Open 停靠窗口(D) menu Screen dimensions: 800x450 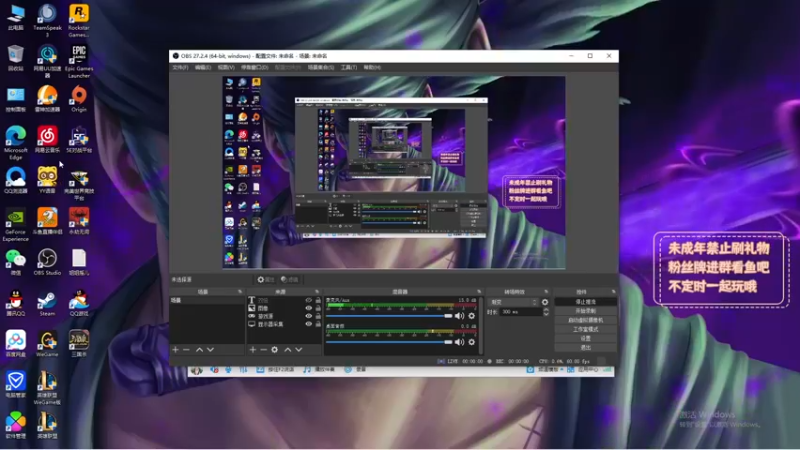pos(254,67)
